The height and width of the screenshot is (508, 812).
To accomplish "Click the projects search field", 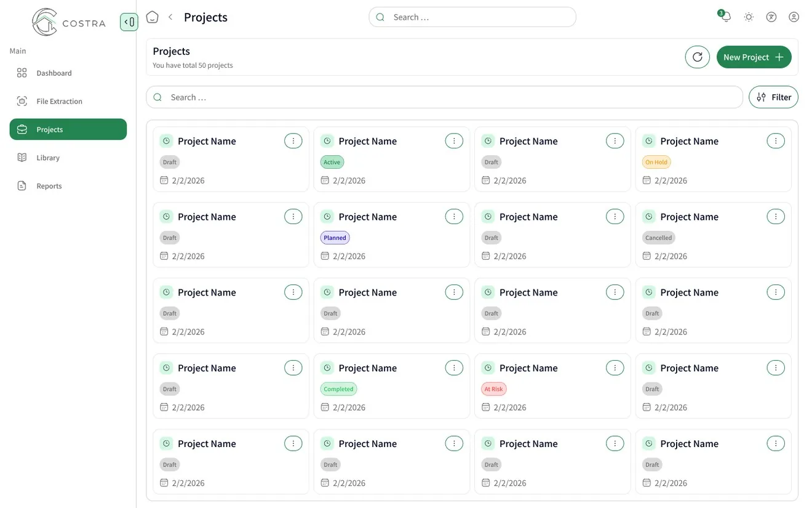I will [444, 97].
